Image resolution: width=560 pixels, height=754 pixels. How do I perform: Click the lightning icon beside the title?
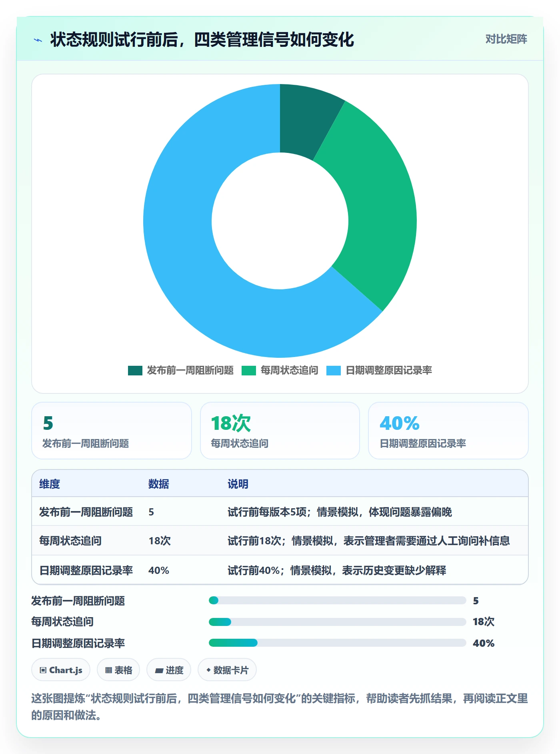point(38,40)
